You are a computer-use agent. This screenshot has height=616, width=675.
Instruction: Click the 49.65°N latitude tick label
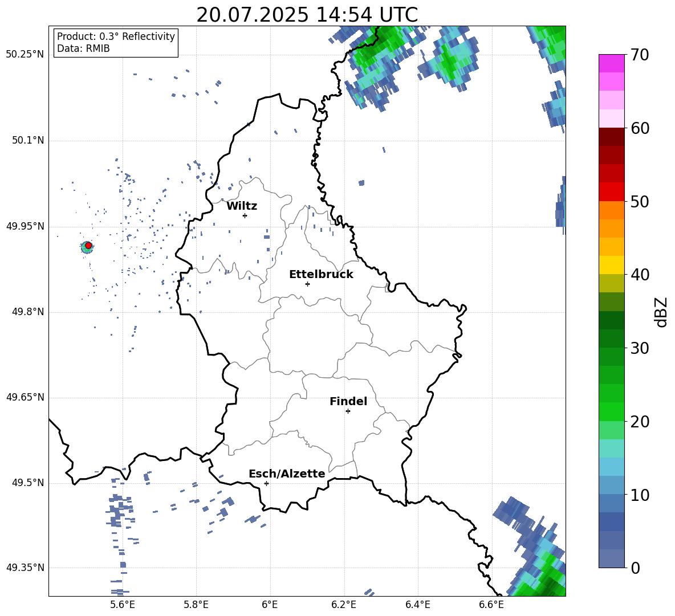point(25,397)
